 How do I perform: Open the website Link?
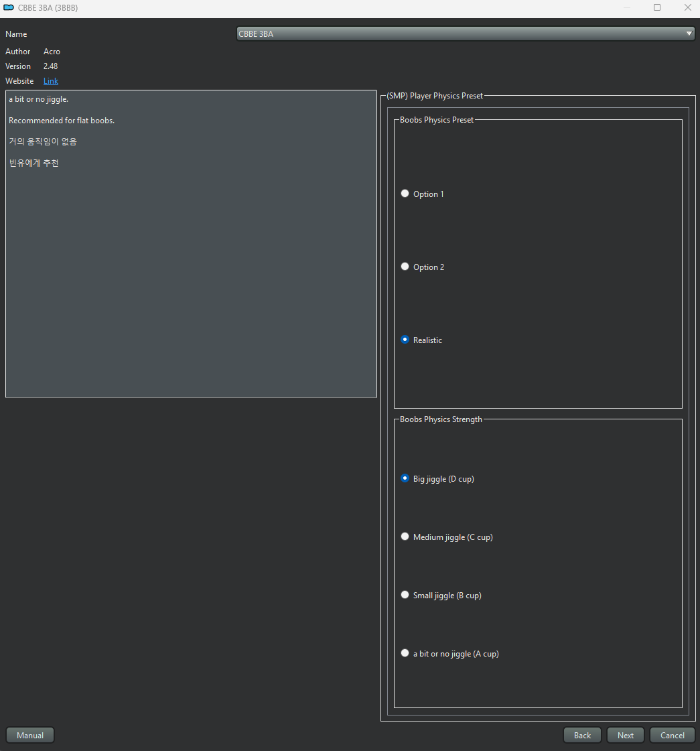coord(51,81)
